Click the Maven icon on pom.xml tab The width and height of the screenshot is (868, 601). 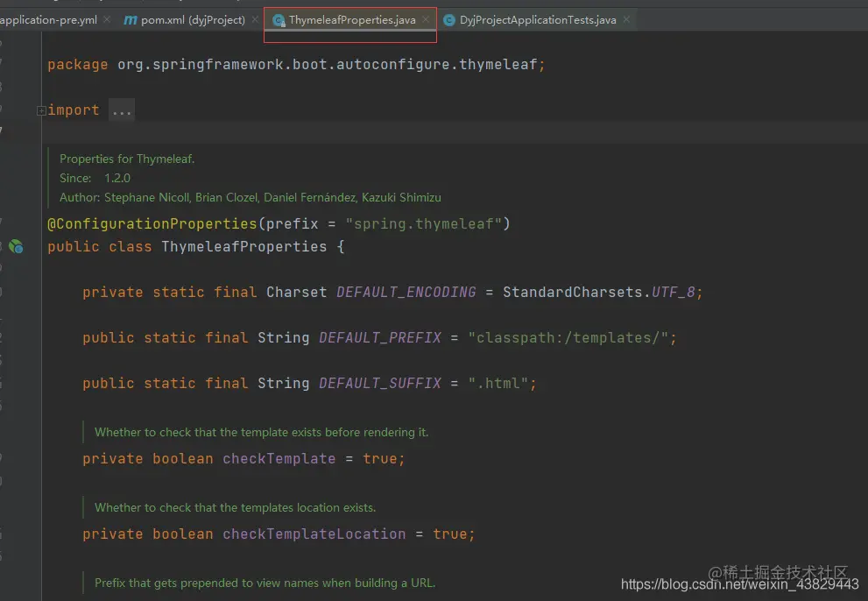click(x=131, y=20)
